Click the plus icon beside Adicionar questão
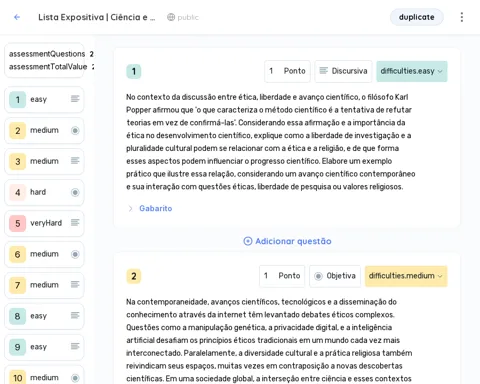 pyautogui.click(x=248, y=241)
